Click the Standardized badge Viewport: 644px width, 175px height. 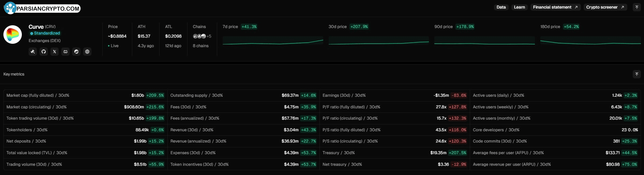click(x=45, y=33)
